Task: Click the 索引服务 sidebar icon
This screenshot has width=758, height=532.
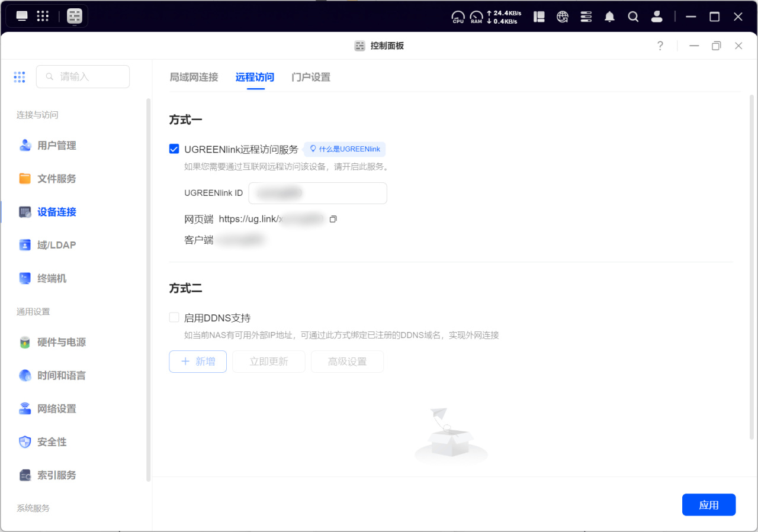Action: [x=25, y=475]
